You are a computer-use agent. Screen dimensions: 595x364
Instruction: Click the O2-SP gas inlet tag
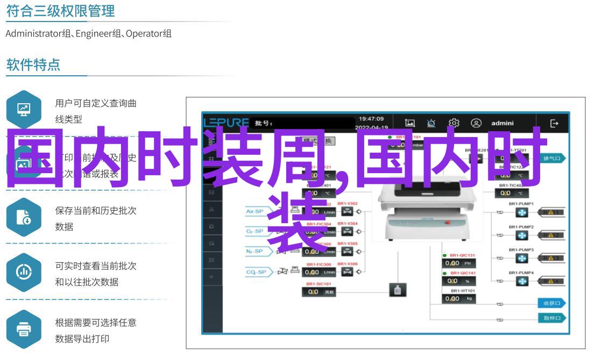pos(258,231)
